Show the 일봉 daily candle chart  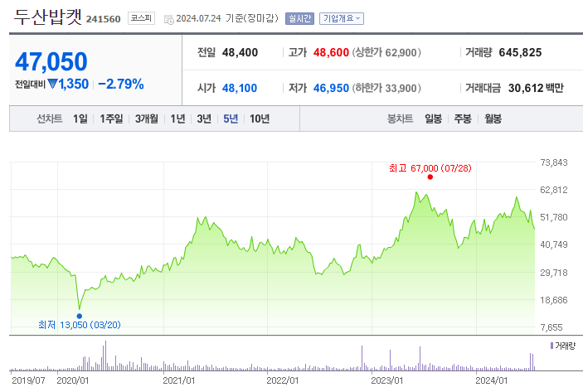(433, 119)
